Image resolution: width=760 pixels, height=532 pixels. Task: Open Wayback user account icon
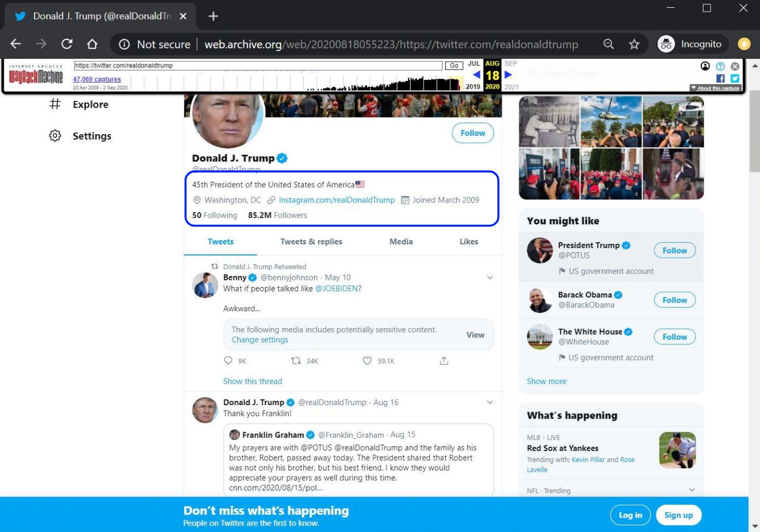705,66
